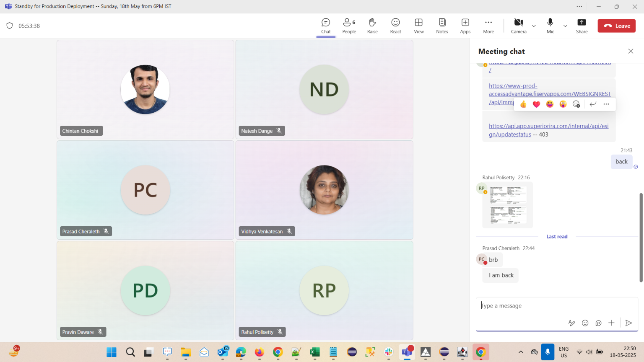Select Natesh Dange's ND avatar
Screen dimensions: 644x362
(324, 89)
